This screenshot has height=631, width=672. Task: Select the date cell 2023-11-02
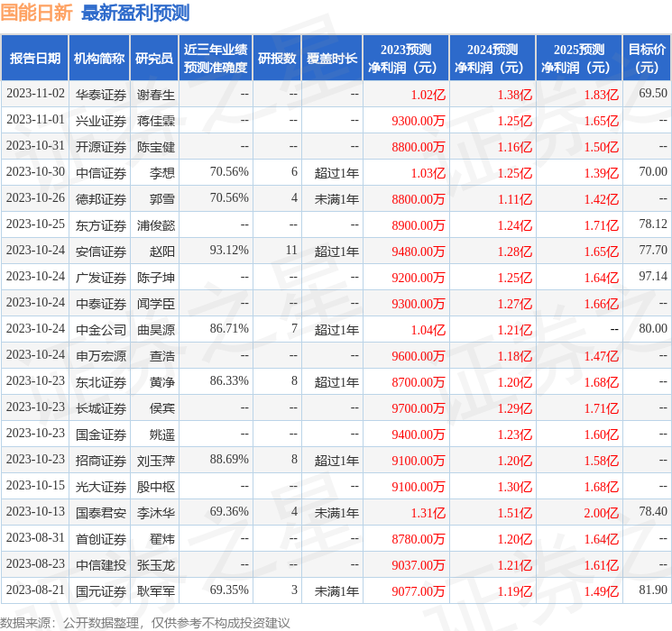click(x=35, y=94)
